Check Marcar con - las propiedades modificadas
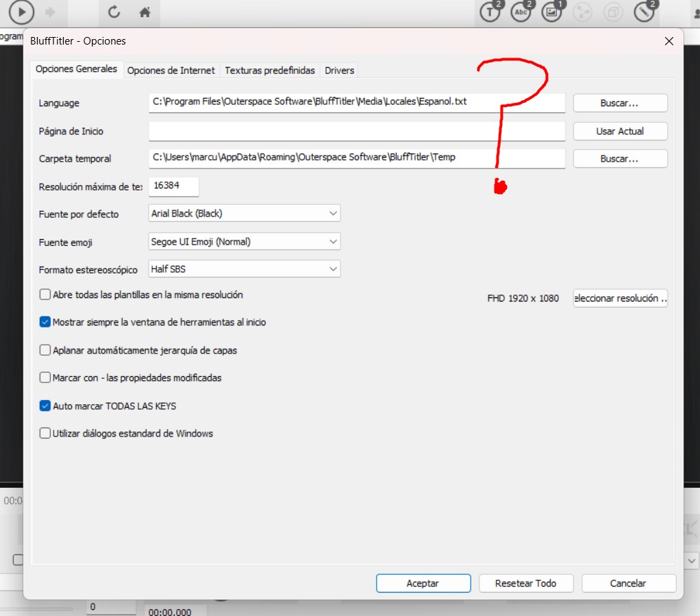 pos(45,378)
